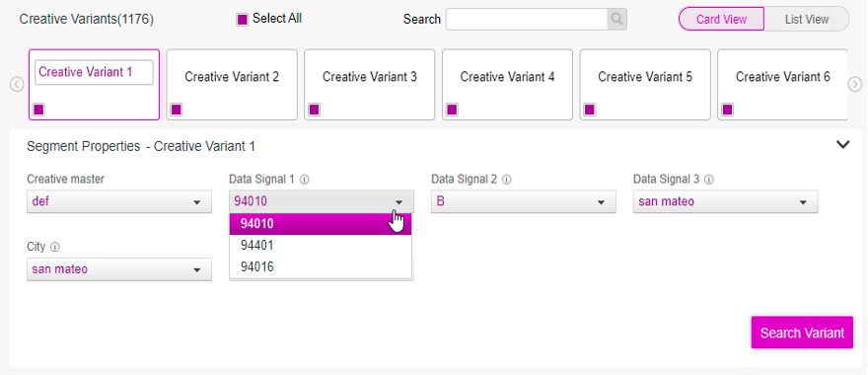Click the Data Signal 1 info icon
868x375 pixels.
305,180
